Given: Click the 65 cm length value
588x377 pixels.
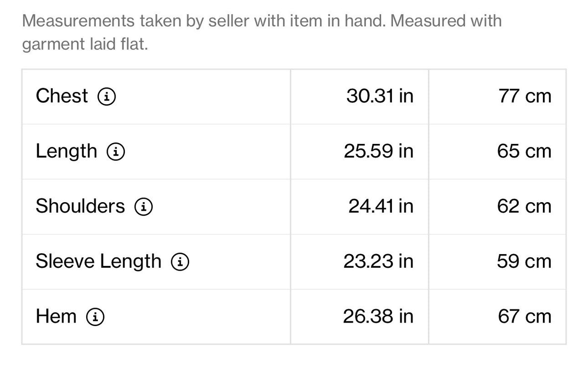Looking at the screenshot, I should click(x=524, y=151).
